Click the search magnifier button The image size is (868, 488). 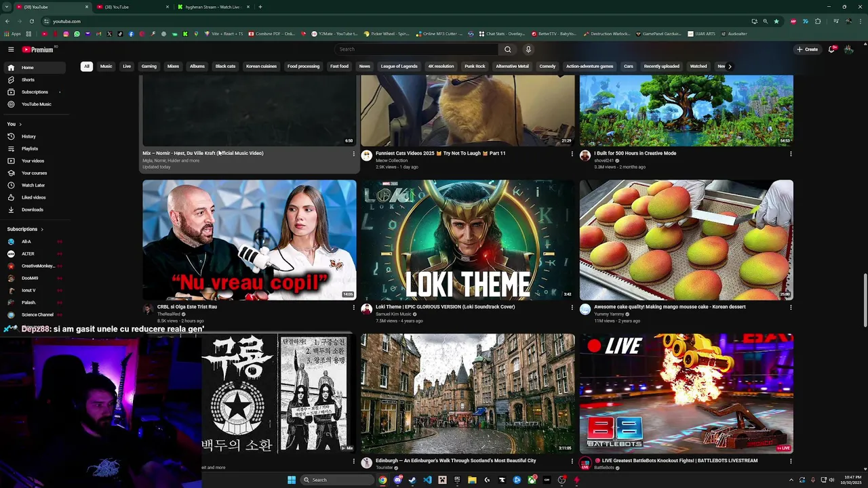coord(507,49)
